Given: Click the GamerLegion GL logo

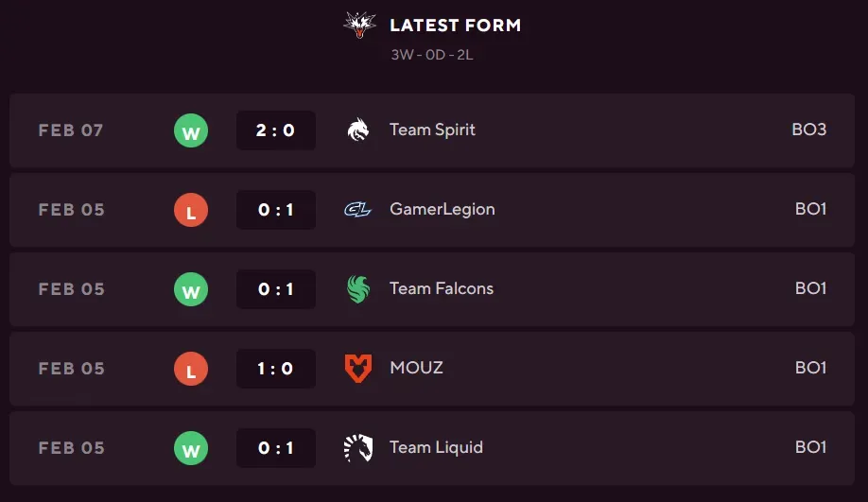Looking at the screenshot, I should [x=358, y=210].
